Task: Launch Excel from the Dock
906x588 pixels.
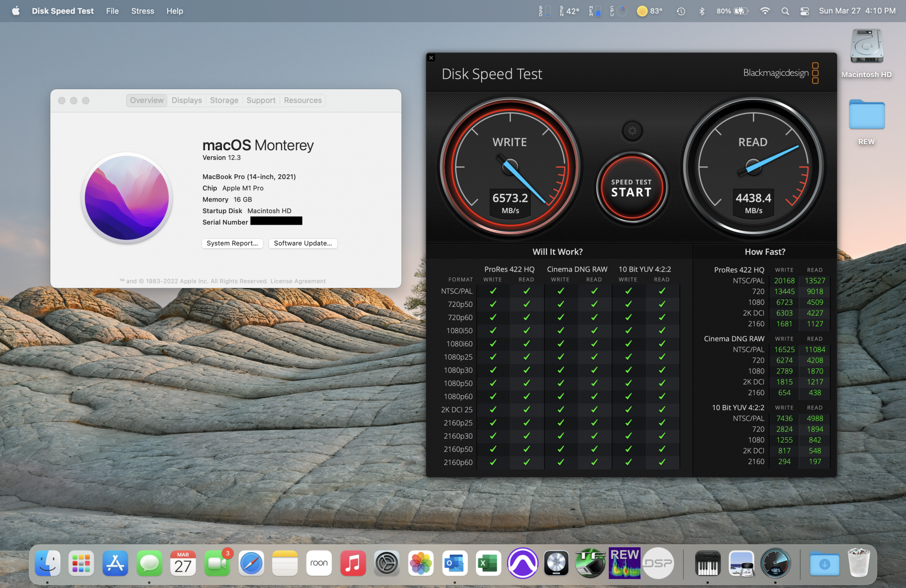Action: coord(488,563)
